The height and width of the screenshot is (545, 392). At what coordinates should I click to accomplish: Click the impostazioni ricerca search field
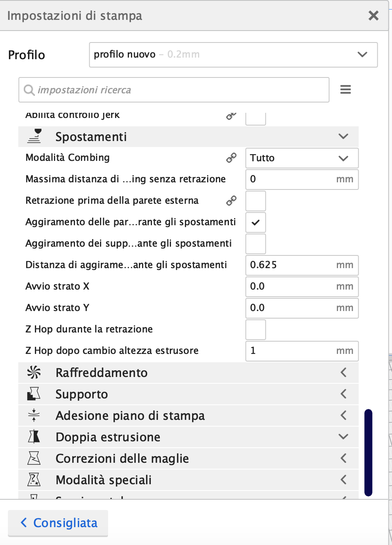tap(175, 90)
